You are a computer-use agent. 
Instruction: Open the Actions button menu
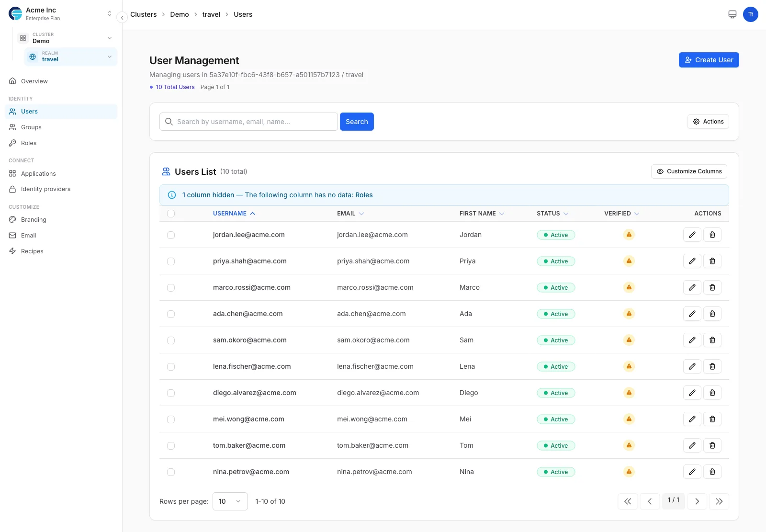click(708, 122)
